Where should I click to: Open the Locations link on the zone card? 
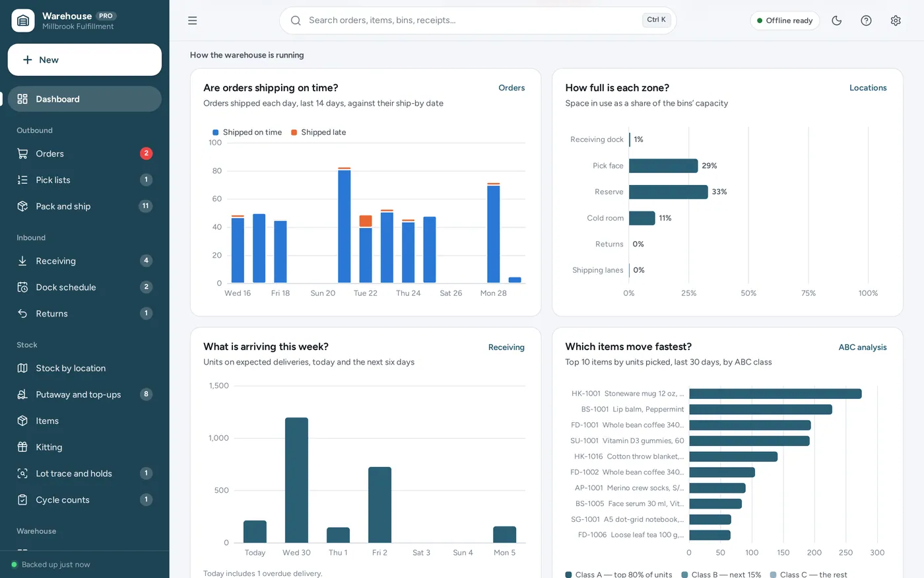tap(868, 88)
